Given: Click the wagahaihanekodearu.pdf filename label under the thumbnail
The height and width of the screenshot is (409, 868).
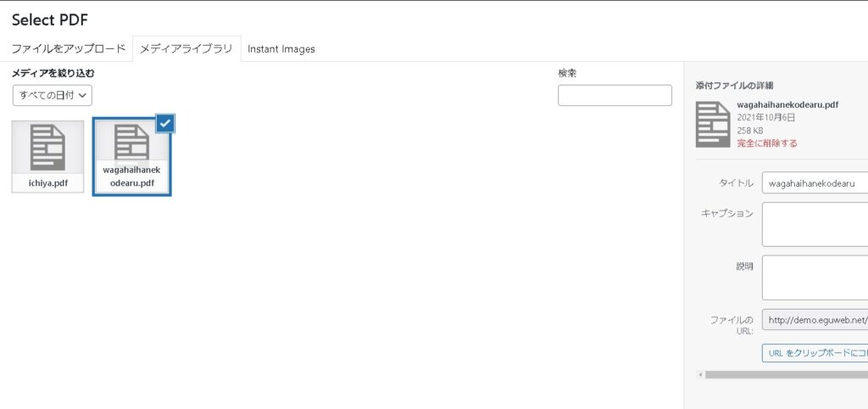Looking at the screenshot, I should [131, 176].
